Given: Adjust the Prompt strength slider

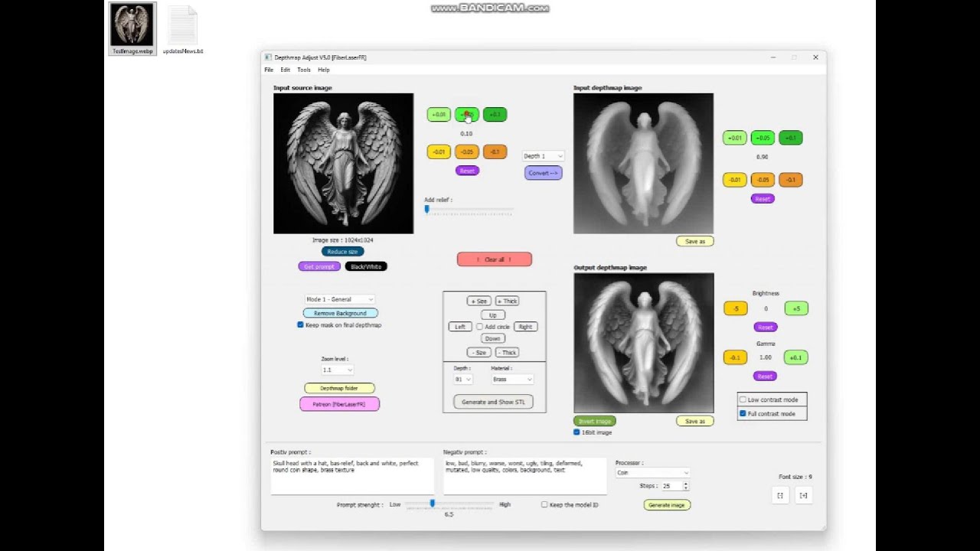Looking at the screenshot, I should [449, 504].
